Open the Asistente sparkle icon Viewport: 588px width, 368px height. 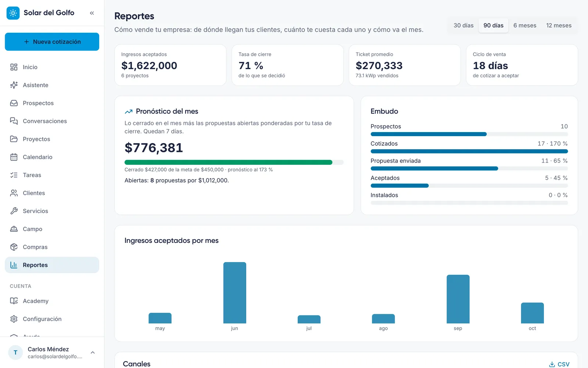(x=14, y=85)
